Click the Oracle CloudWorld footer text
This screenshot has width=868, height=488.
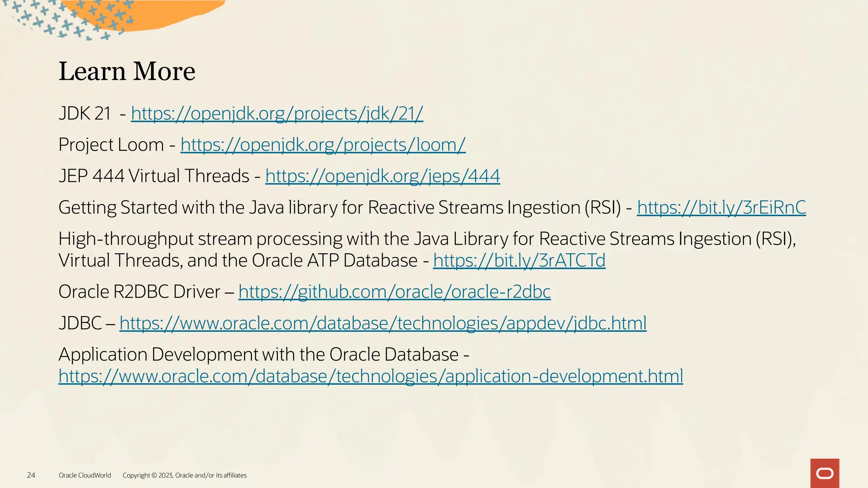pos(85,475)
